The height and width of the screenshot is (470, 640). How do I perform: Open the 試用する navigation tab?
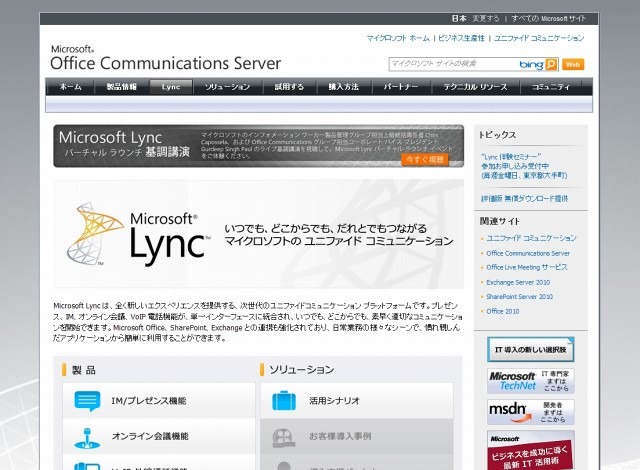(289, 87)
